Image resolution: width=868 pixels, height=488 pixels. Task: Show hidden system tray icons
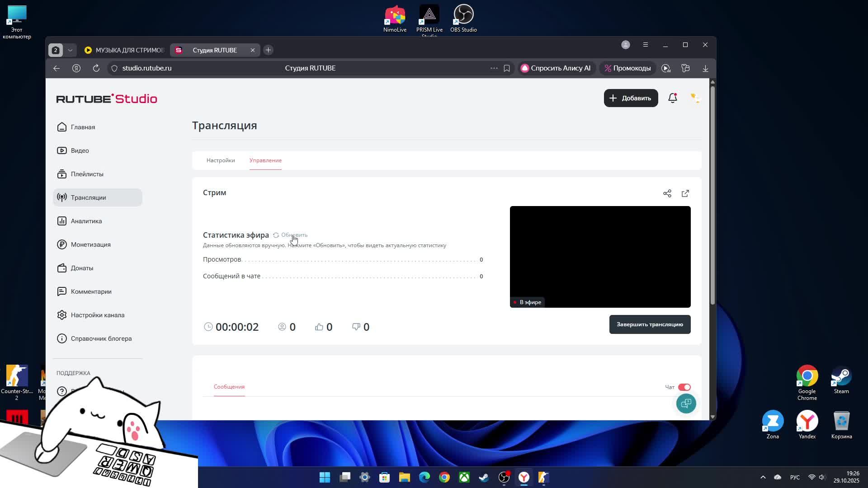763,477
